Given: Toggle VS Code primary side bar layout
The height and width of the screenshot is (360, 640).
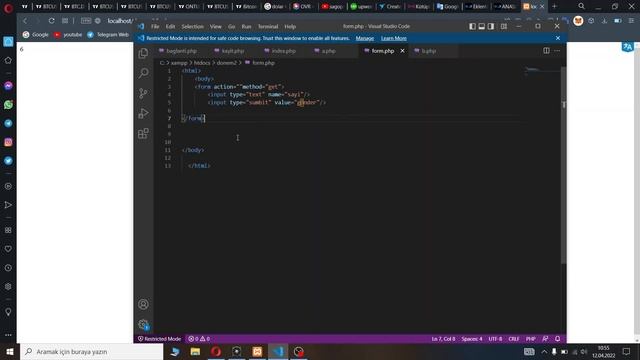Looking at the screenshot, I should pos(472,26).
